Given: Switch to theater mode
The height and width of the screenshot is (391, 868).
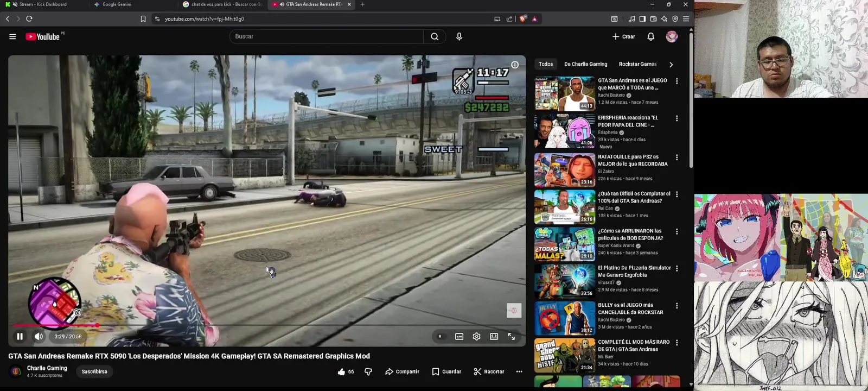Looking at the screenshot, I should 494,337.
